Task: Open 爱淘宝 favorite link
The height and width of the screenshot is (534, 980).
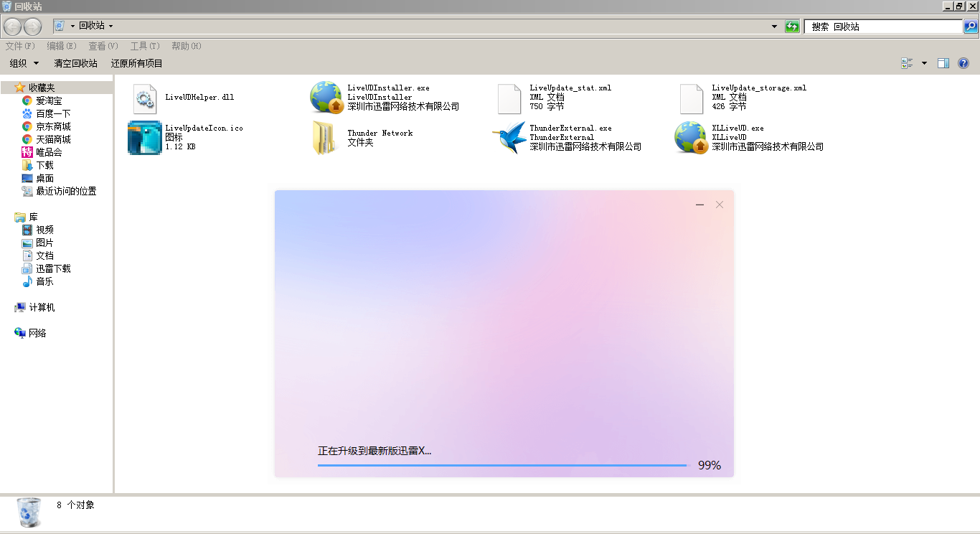Action: point(49,100)
